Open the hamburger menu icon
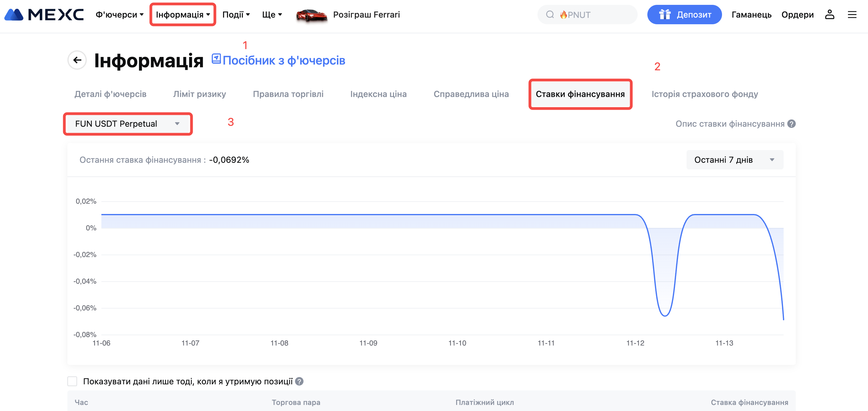Screen dimensions: 868x411 pyautogui.click(x=852, y=15)
